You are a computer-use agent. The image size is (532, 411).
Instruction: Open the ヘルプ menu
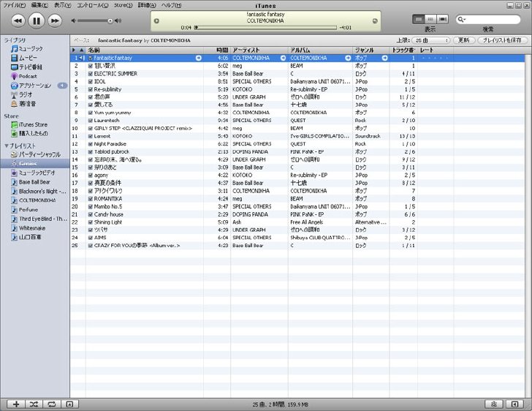(171, 5)
